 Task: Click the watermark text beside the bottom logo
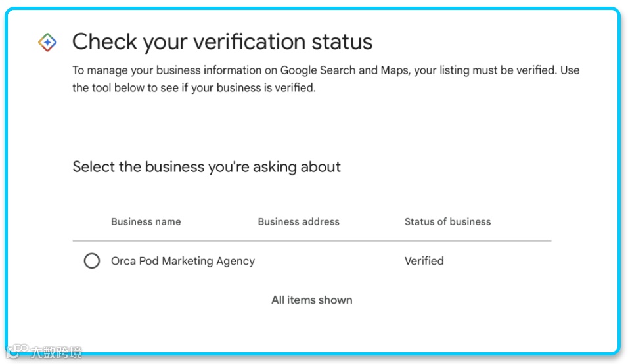pyautogui.click(x=56, y=352)
